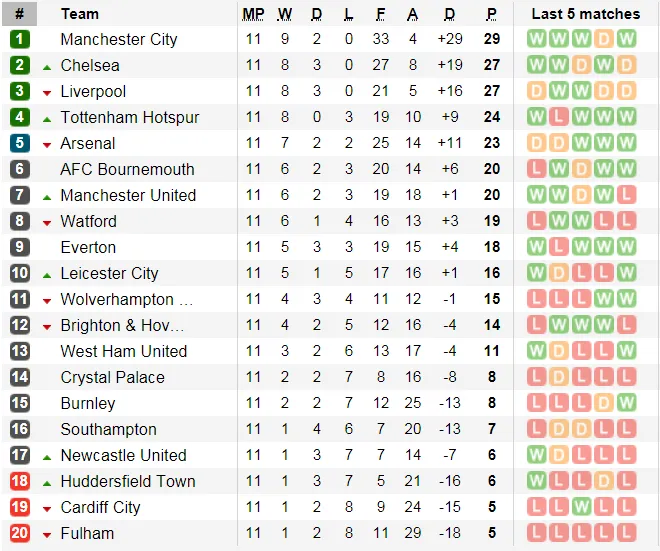Click the green up arrow beside Newcastle United

47,456
